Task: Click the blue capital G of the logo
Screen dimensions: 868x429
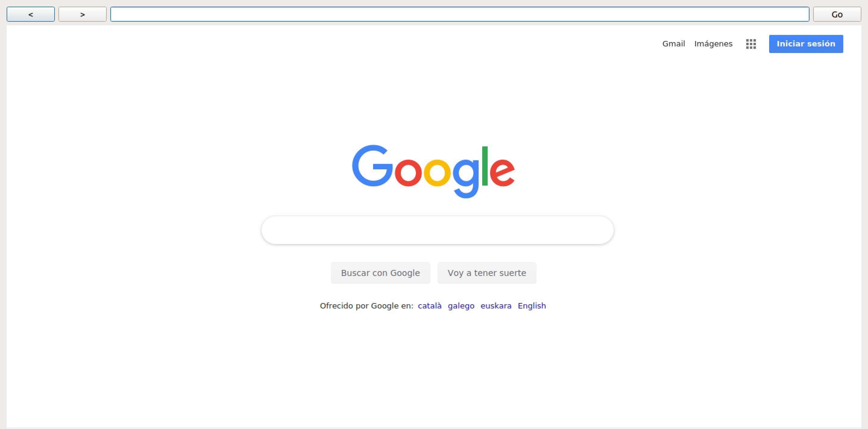Action: [372, 166]
